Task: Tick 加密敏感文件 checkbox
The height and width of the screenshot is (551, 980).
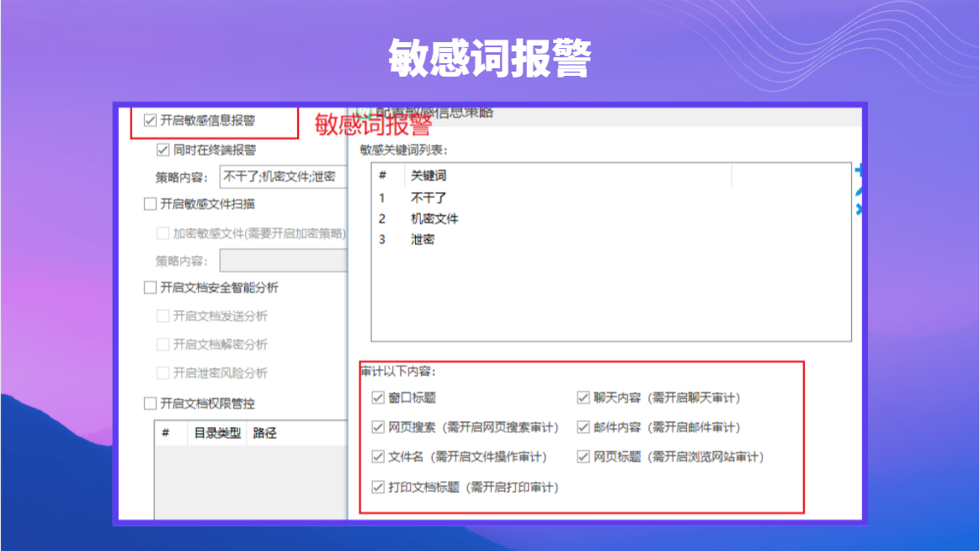Action: click(x=163, y=233)
